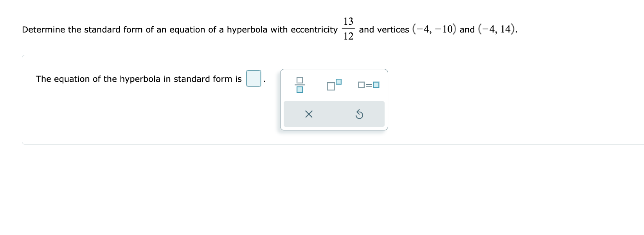
Task: Click the gray toolbar strip holding X and undo
Action: (x=334, y=114)
